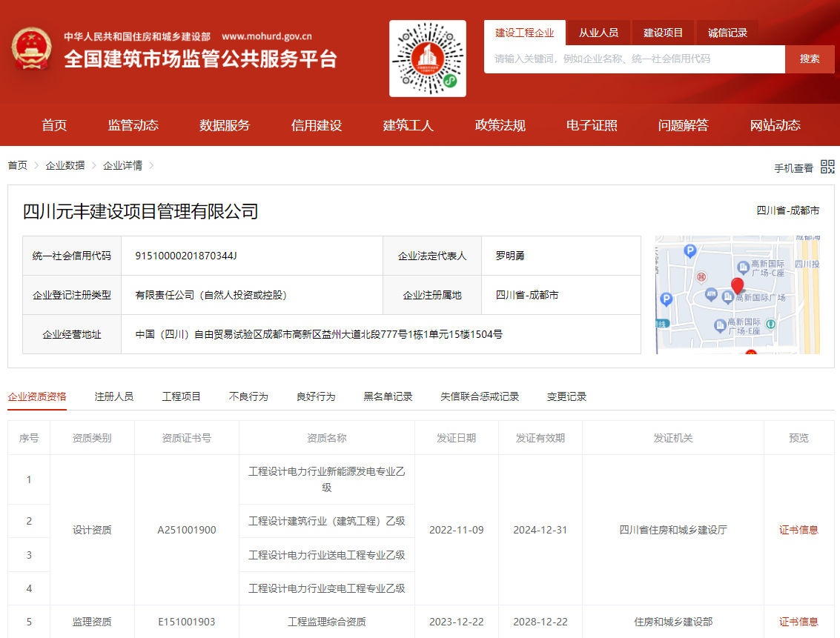840x638 pixels.
Task: Click the keyword search input field
Action: (630, 59)
